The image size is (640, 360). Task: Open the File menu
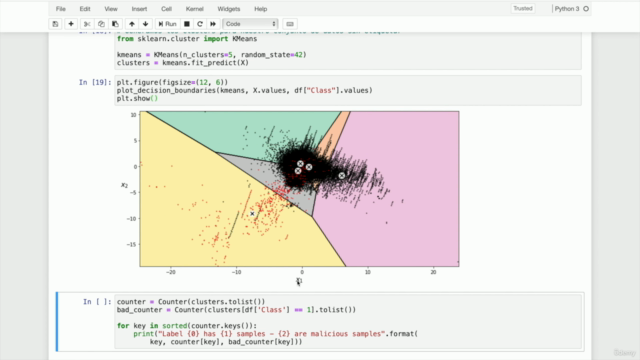pyautogui.click(x=60, y=9)
